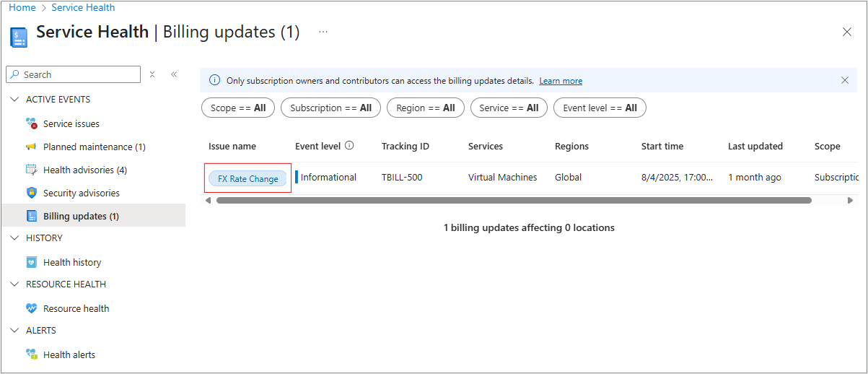Click the horizontal table scrollbar thumb
The width and height of the screenshot is (868, 374).
click(514, 201)
